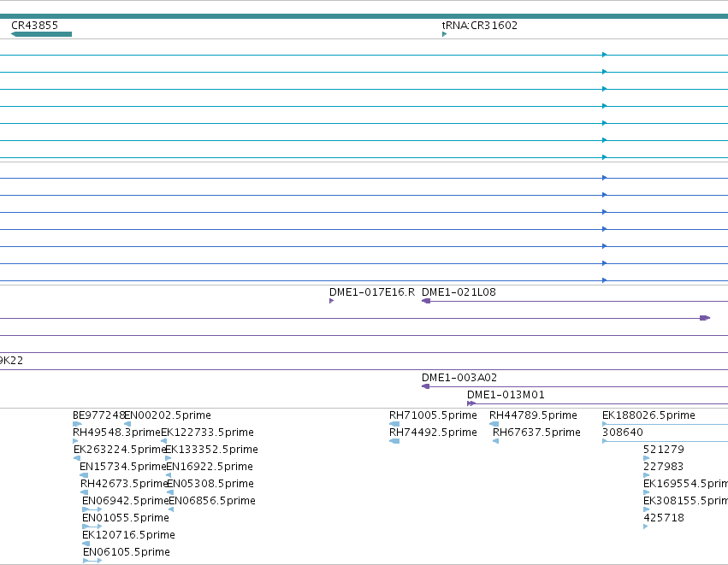
Task: Click the EK169554.5prime label
Action: (x=686, y=483)
